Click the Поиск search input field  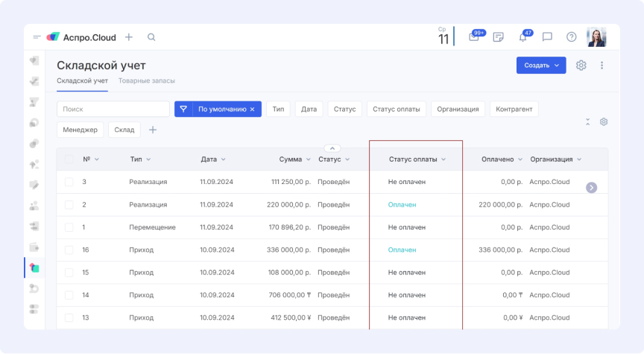coord(113,109)
